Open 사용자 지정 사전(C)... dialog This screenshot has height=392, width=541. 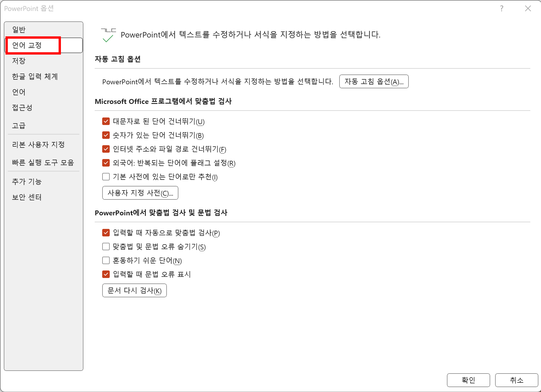pyautogui.click(x=140, y=193)
